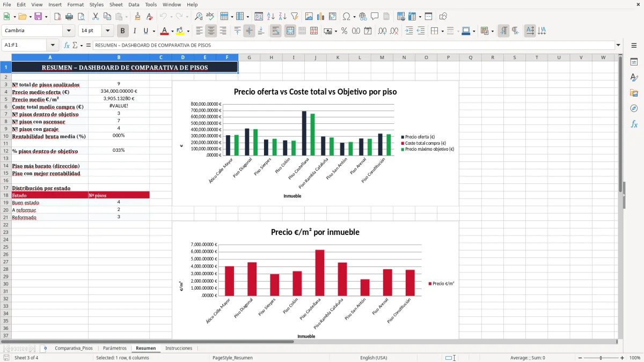
Task: Switch to Parámetros sheet tab
Action: tap(115, 349)
